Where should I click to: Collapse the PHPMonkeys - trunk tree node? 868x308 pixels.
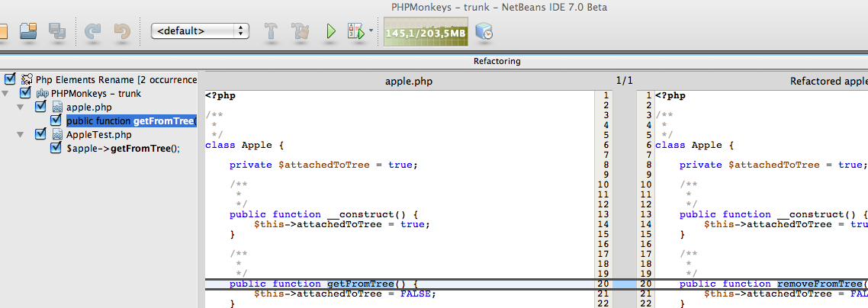(x=5, y=94)
